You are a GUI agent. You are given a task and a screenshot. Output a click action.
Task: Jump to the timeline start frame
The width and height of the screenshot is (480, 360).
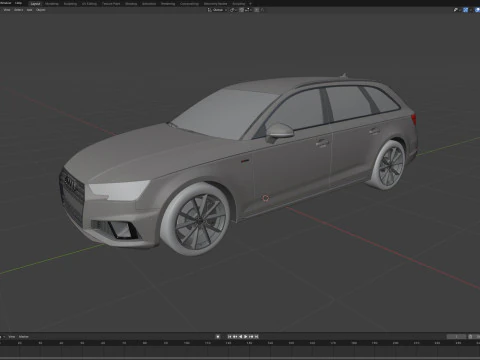[229, 337]
